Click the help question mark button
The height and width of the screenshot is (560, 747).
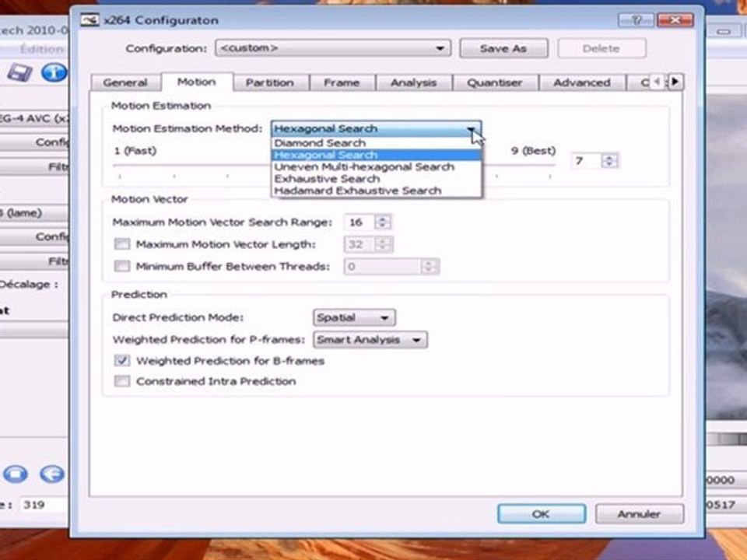pos(636,20)
